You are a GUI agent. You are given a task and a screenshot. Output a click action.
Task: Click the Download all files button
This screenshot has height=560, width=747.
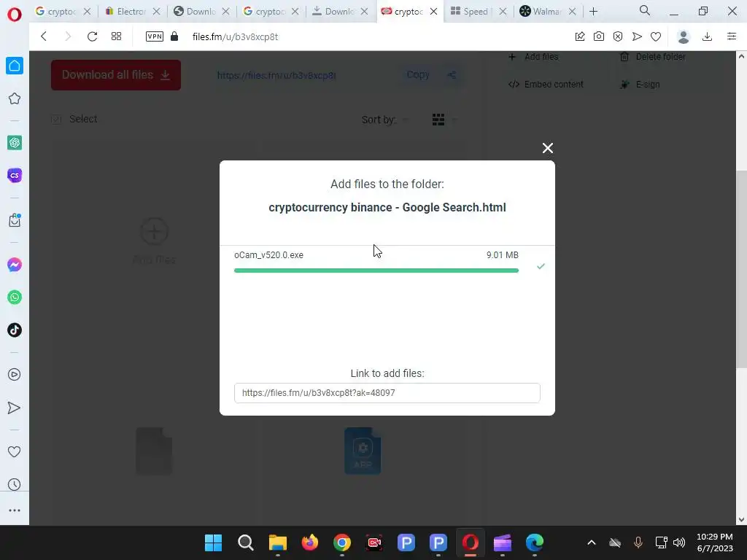116,75
